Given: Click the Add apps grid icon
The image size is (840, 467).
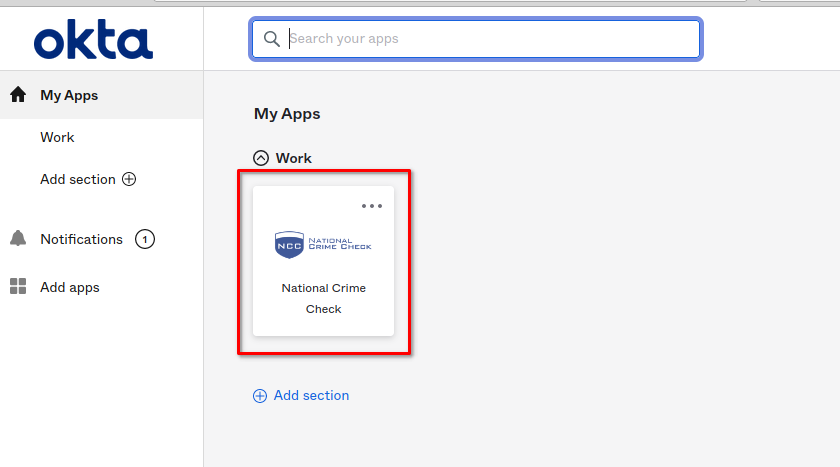Looking at the screenshot, I should click(18, 287).
